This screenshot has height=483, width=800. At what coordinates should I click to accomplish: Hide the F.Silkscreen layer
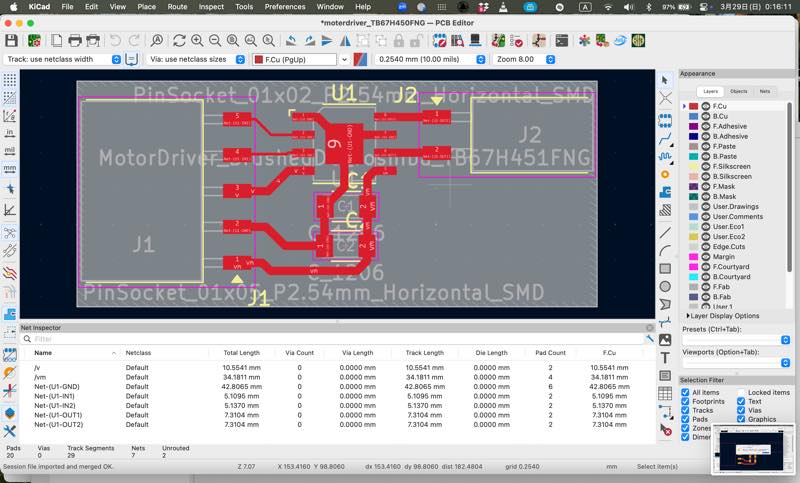pos(706,166)
